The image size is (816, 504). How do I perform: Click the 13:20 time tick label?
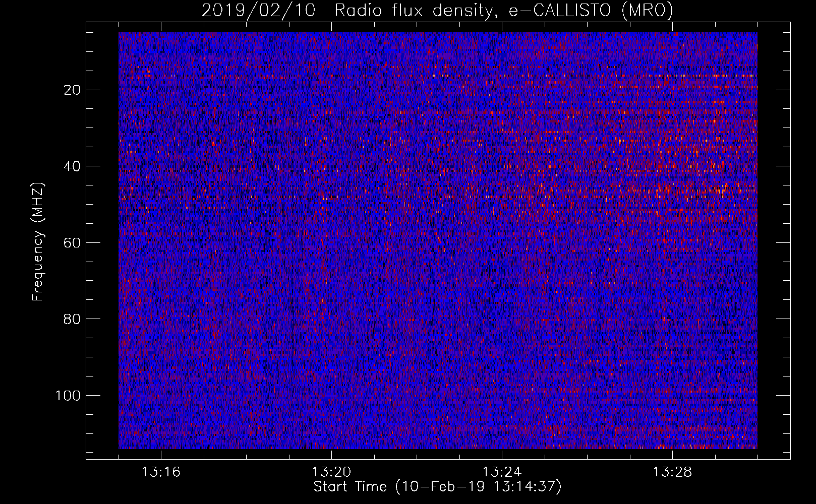[x=331, y=472]
